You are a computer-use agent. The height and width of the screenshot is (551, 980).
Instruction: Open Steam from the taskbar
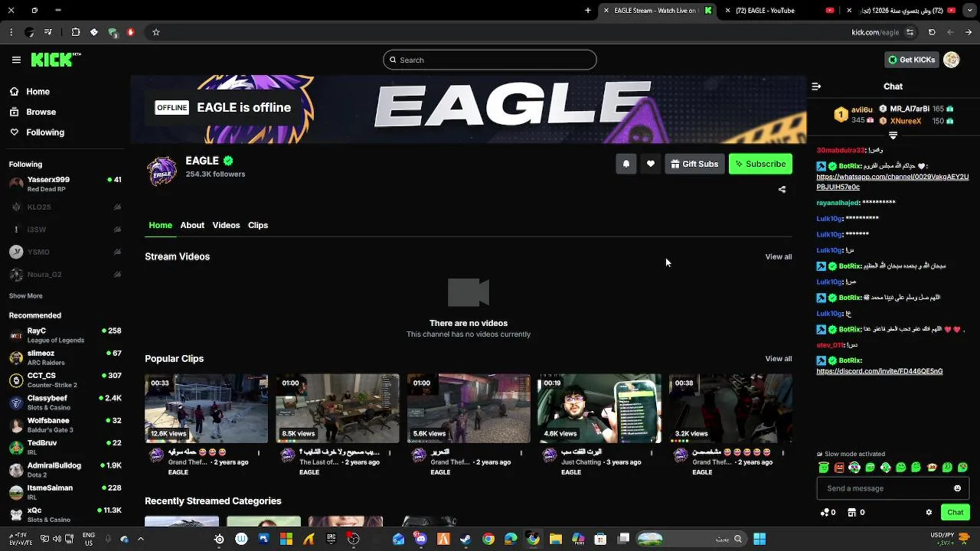465,539
